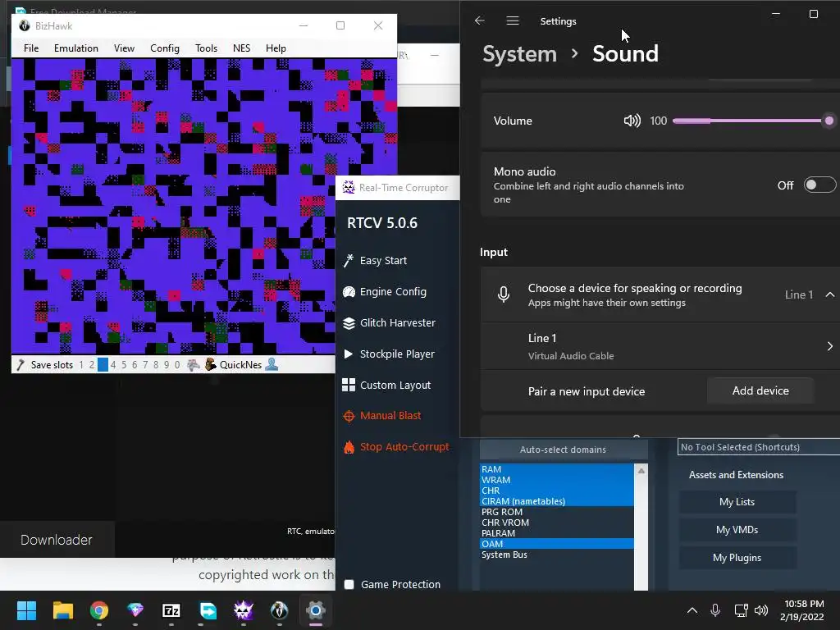840x630 pixels.
Task: Open the RTCV purple monster taskbar icon
Action: [243, 610]
